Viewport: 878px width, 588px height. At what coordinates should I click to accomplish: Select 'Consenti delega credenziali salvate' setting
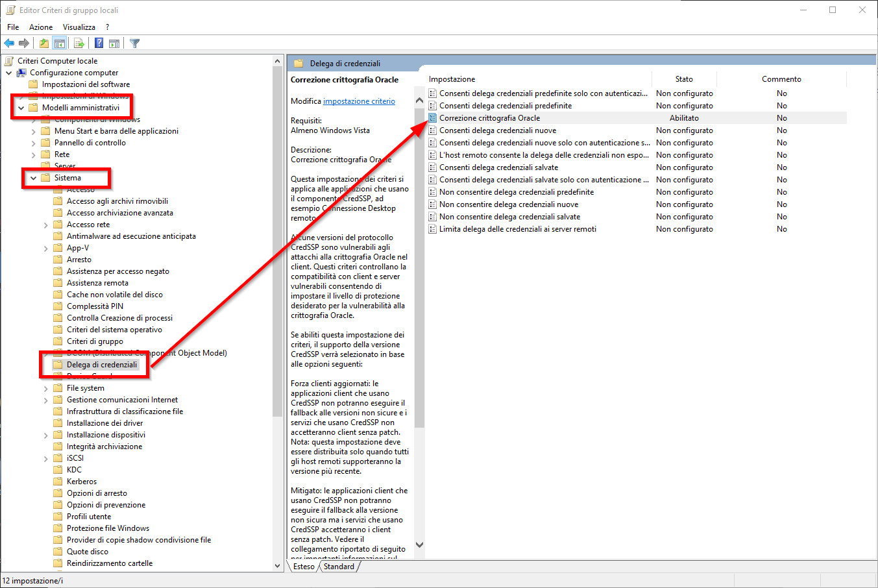pyautogui.click(x=500, y=167)
